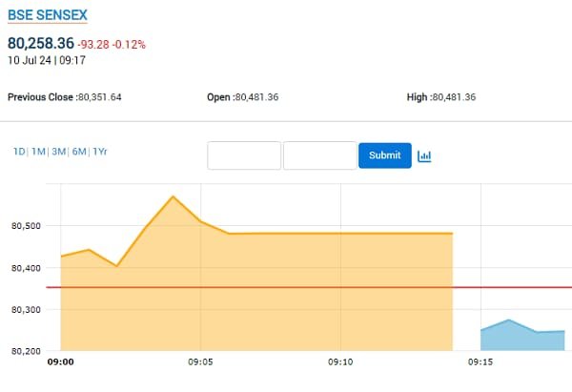Click the 09:00 time axis label
Viewport: 572px width, 392px height.
coord(60,362)
